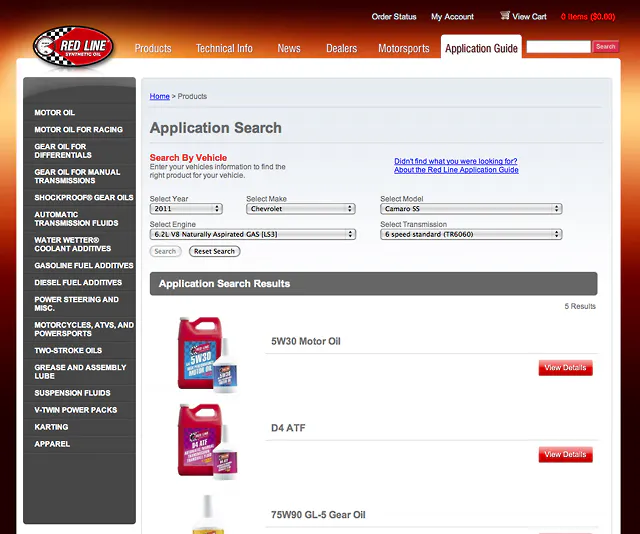Open the 5W30 Motor Oil product image

[x=209, y=353]
